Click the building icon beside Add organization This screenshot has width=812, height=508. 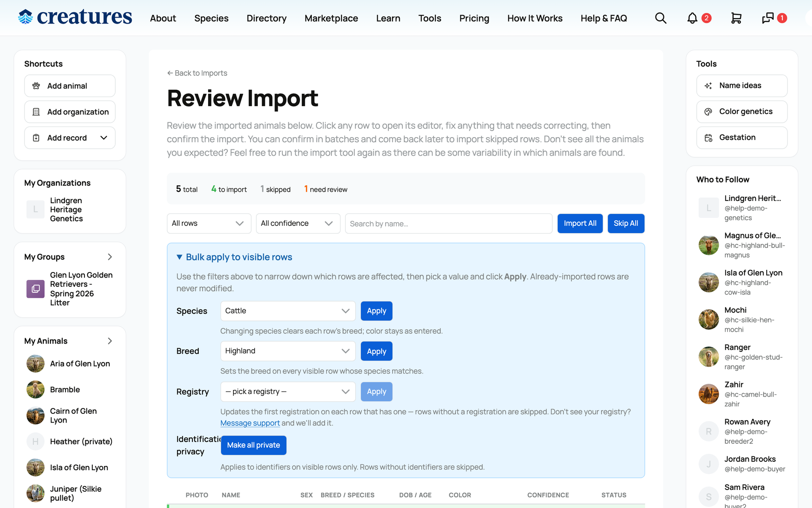coord(36,112)
